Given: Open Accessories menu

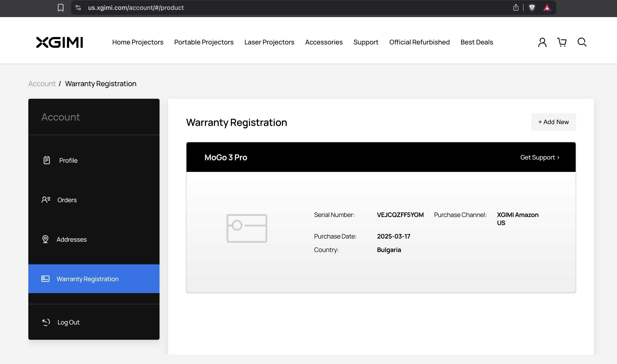Looking at the screenshot, I should (324, 42).
